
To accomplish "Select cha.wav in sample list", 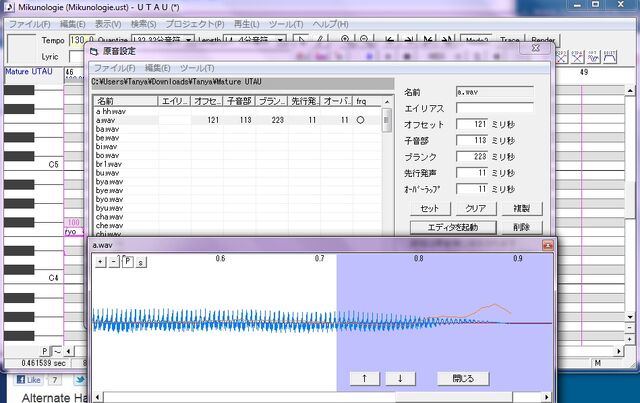I will coord(109,217).
